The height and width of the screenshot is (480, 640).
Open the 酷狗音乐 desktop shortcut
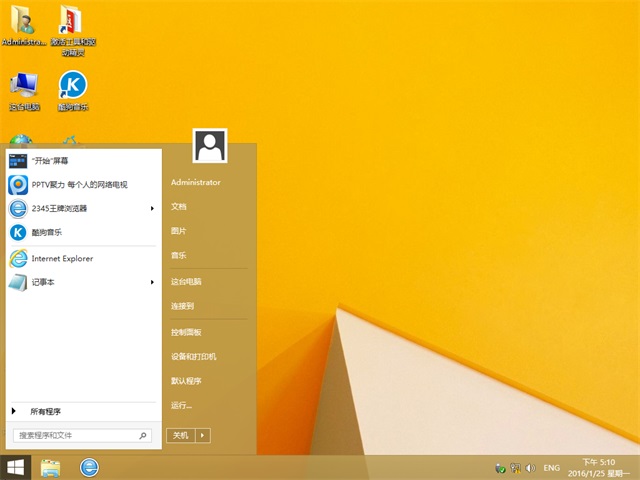click(x=72, y=88)
